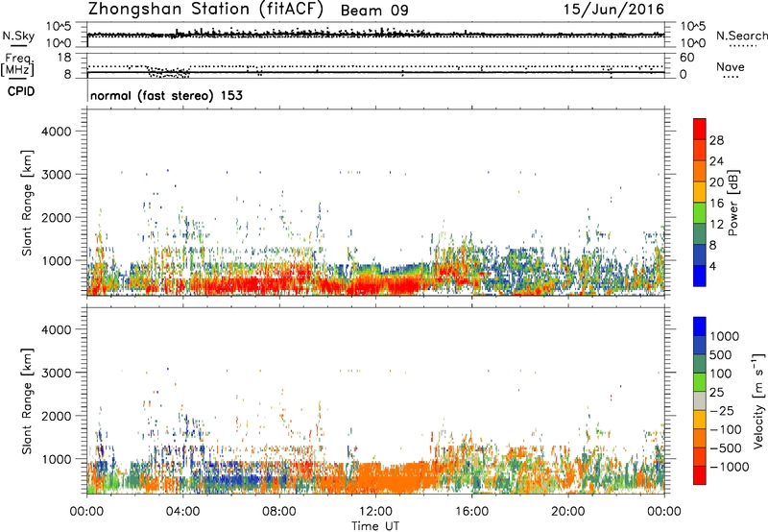
Task: Click the 4000 tick of the power panel
Action: (x=57, y=132)
